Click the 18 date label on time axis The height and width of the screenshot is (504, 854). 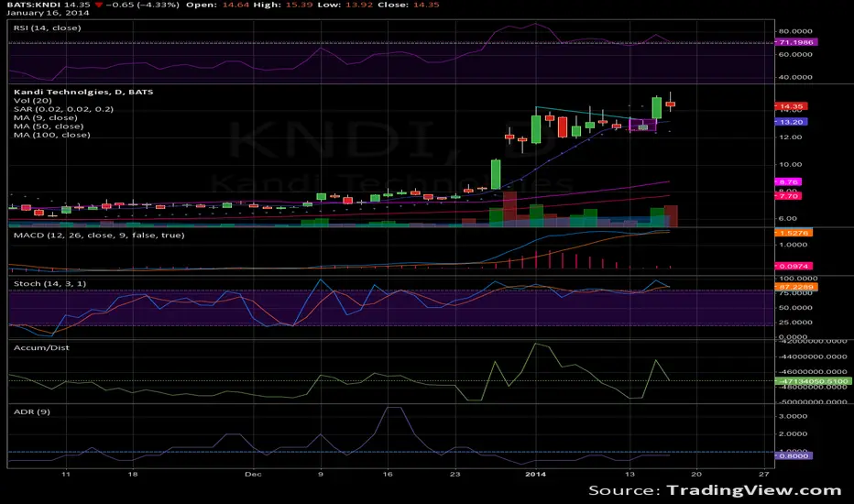[132, 474]
